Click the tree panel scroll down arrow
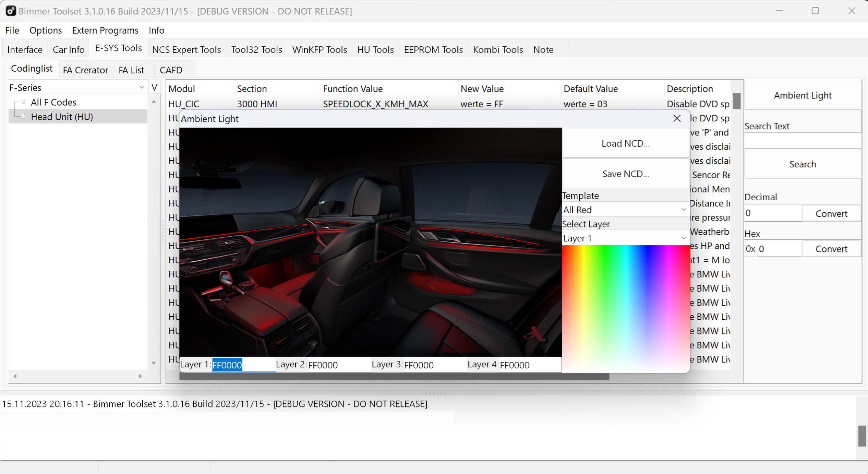Image resolution: width=868 pixels, height=474 pixels. click(154, 363)
